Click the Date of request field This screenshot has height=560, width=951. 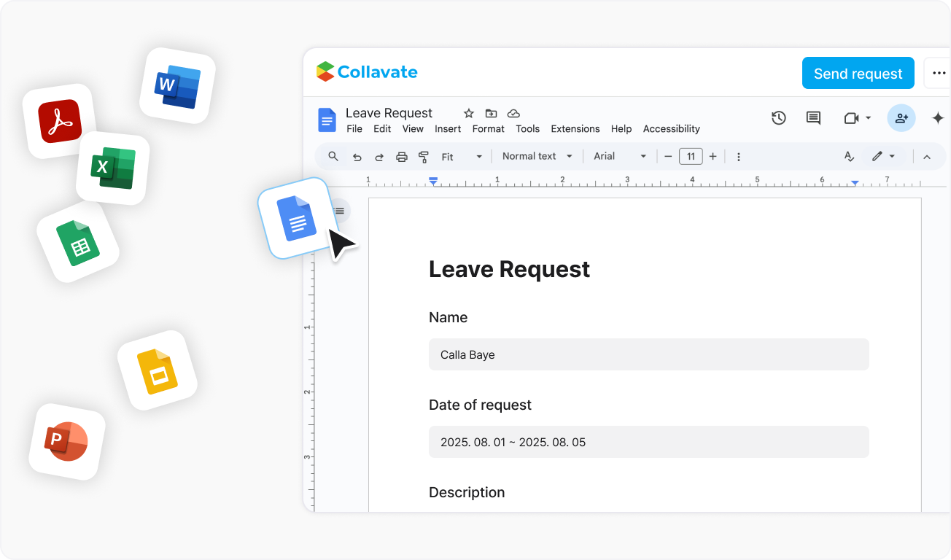click(649, 442)
